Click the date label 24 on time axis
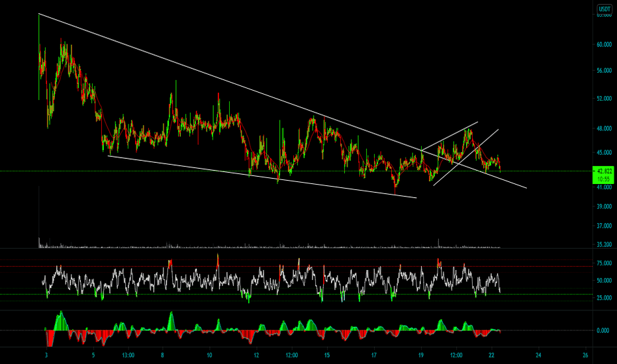 (538, 355)
